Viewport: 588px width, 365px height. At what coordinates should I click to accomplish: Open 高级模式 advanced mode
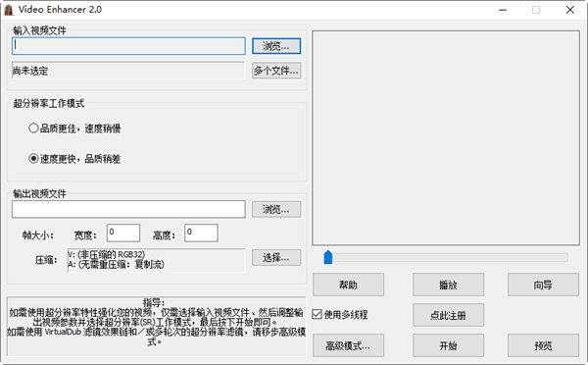click(348, 345)
